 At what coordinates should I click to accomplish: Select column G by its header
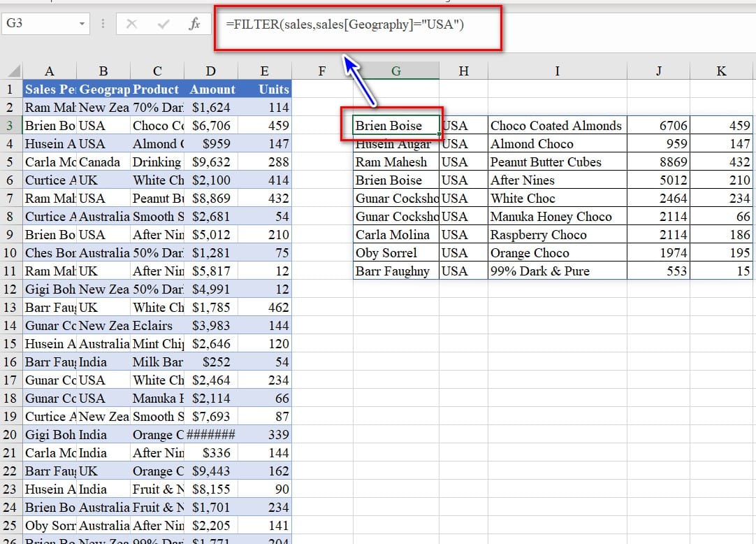coord(395,71)
